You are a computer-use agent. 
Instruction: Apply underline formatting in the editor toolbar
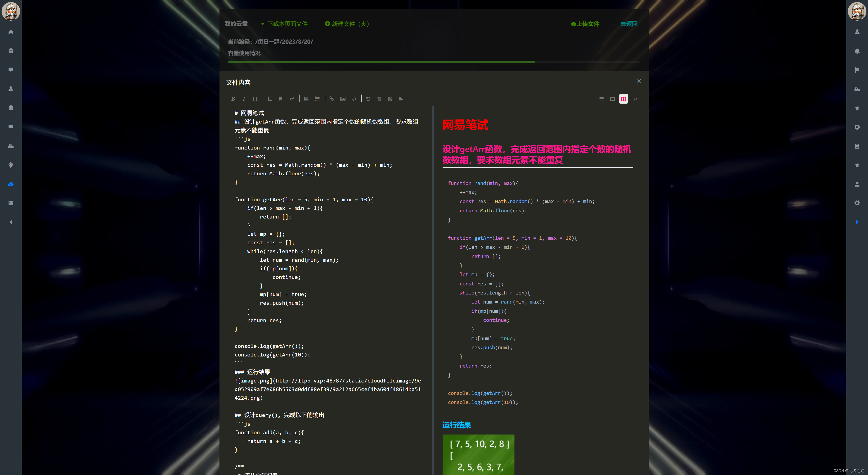[270, 99]
